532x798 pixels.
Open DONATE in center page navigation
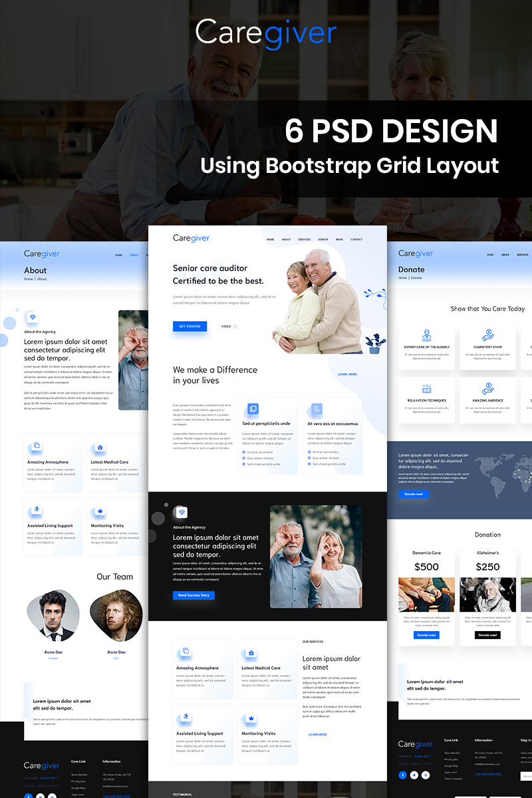tap(323, 239)
